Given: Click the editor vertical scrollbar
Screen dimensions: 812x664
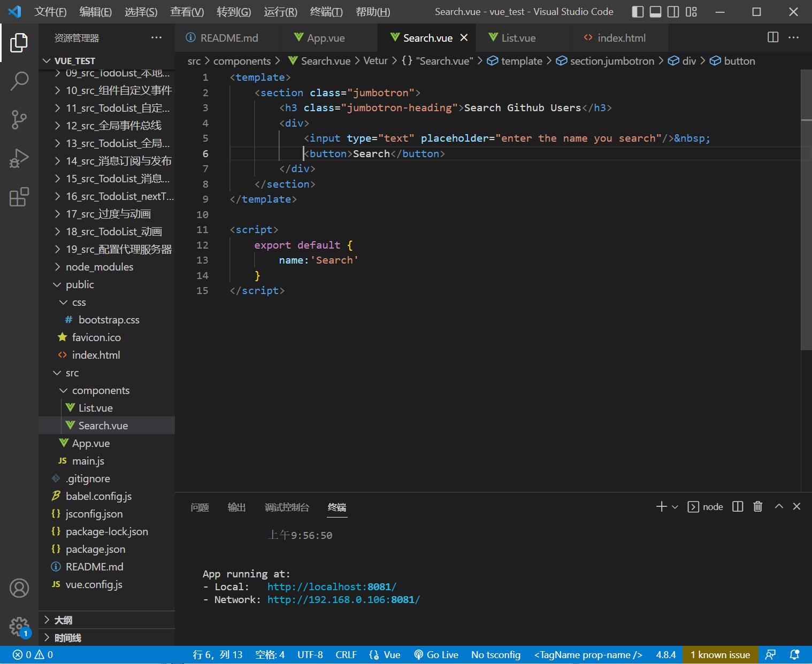Looking at the screenshot, I should click(x=806, y=210).
